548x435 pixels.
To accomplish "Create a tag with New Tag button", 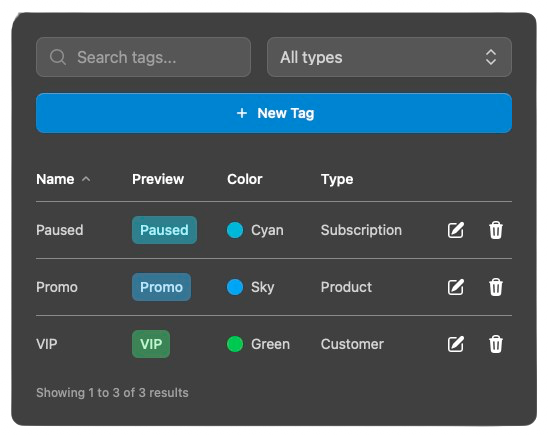I will (274, 113).
